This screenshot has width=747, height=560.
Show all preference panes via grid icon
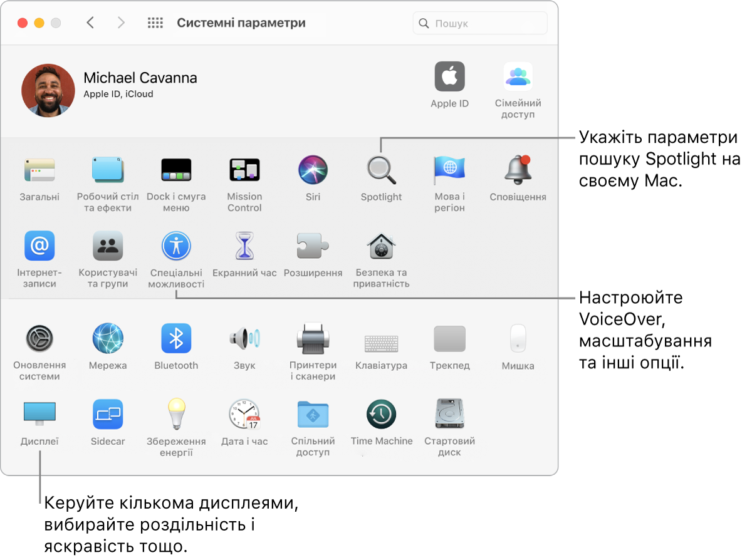pos(155,23)
